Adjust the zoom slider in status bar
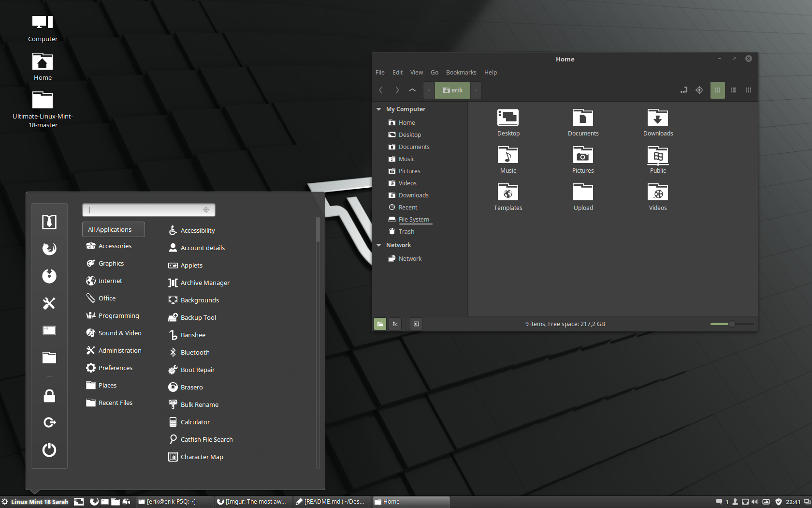 click(x=732, y=324)
